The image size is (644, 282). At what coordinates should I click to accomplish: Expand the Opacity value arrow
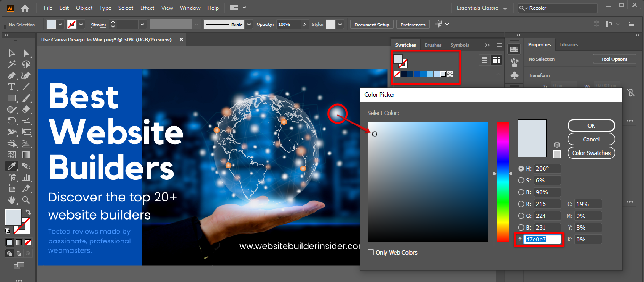click(x=304, y=25)
